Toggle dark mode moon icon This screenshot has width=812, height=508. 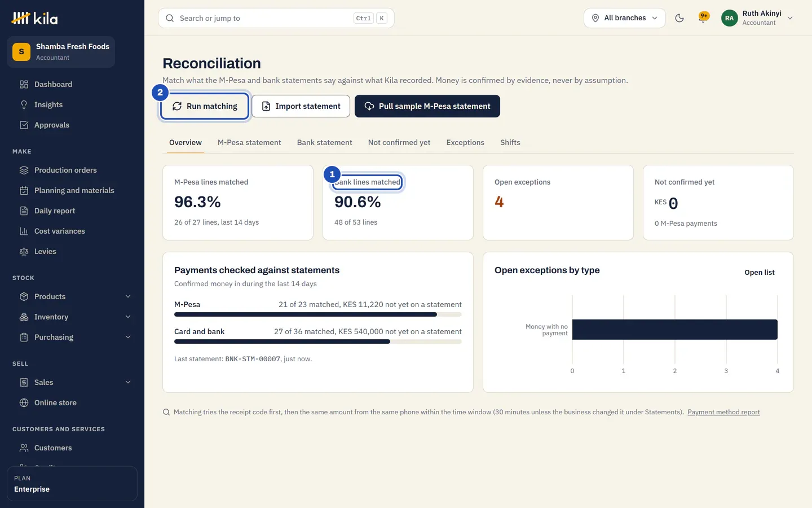pyautogui.click(x=679, y=18)
